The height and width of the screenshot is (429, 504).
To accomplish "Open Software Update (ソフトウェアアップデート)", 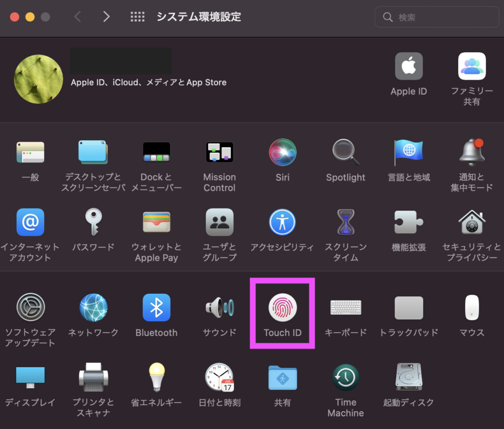I will pos(30,307).
